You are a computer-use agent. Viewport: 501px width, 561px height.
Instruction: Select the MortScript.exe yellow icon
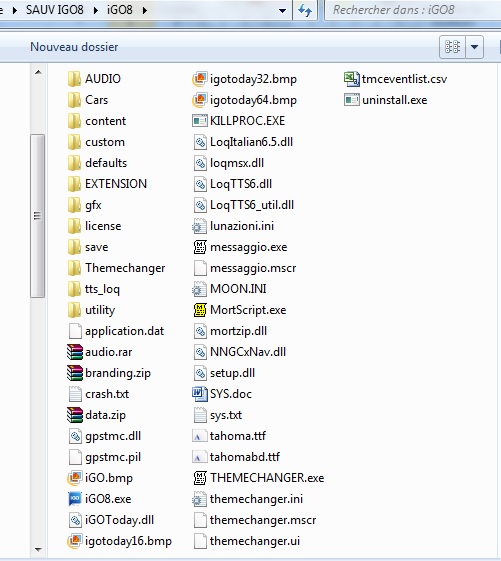click(x=200, y=310)
